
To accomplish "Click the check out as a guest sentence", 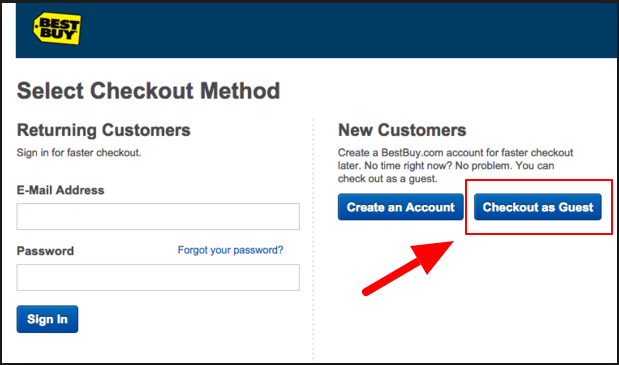I will (388, 179).
